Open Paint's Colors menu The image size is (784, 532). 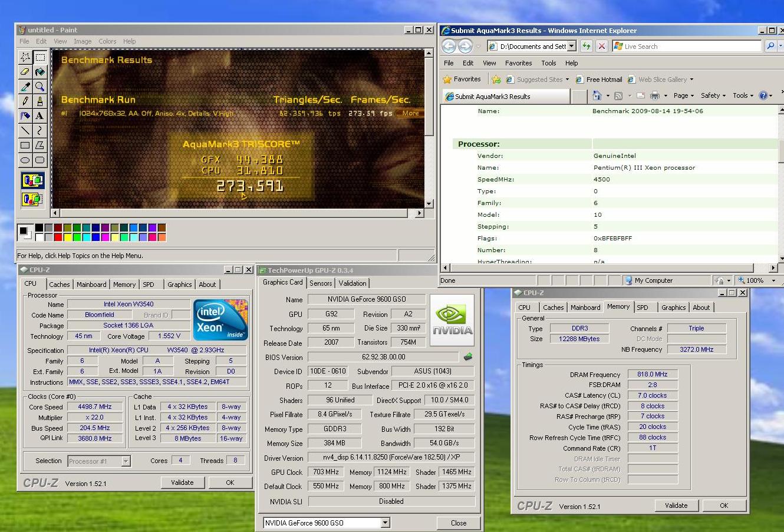point(107,41)
